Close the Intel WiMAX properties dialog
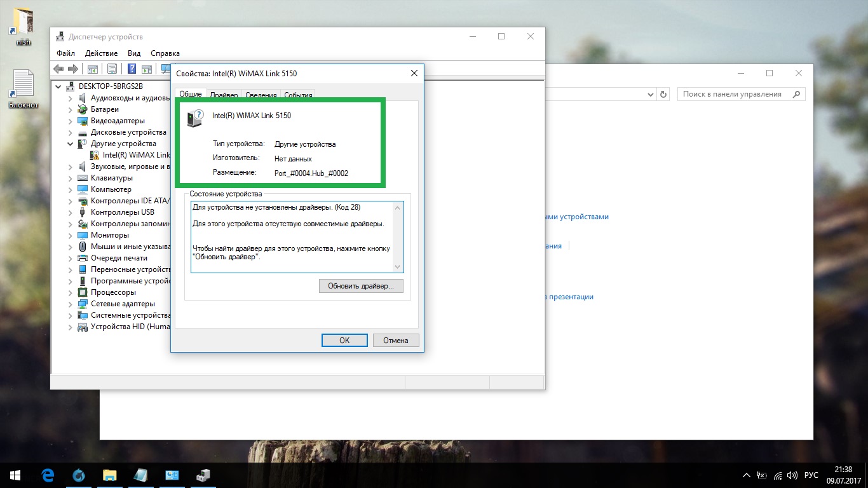This screenshot has width=868, height=488. pyautogui.click(x=414, y=73)
